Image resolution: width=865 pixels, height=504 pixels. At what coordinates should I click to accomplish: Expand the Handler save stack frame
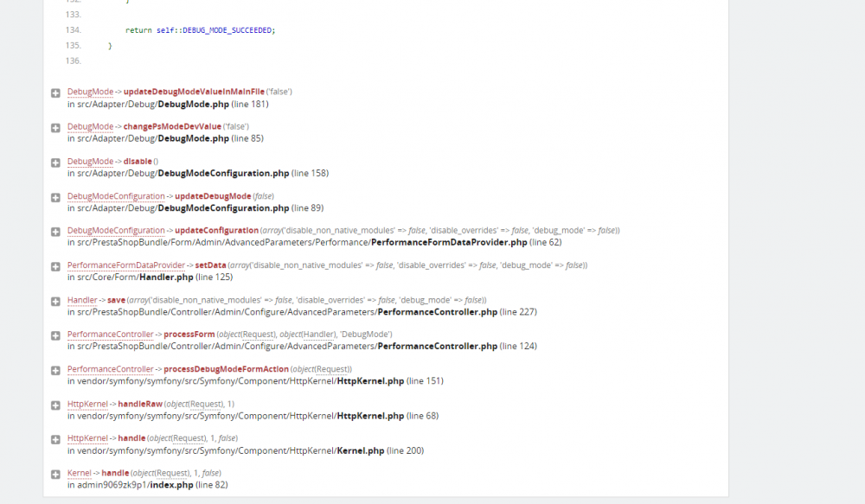(55, 300)
